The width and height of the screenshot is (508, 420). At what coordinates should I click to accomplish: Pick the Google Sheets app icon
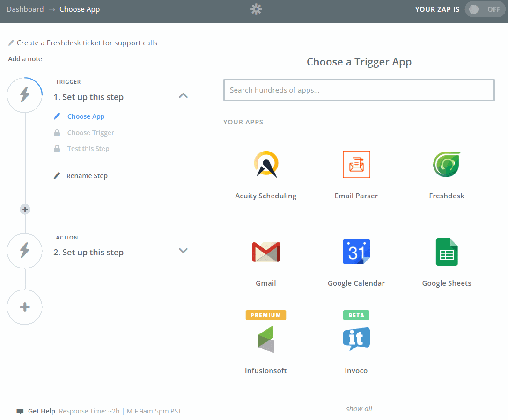click(447, 252)
